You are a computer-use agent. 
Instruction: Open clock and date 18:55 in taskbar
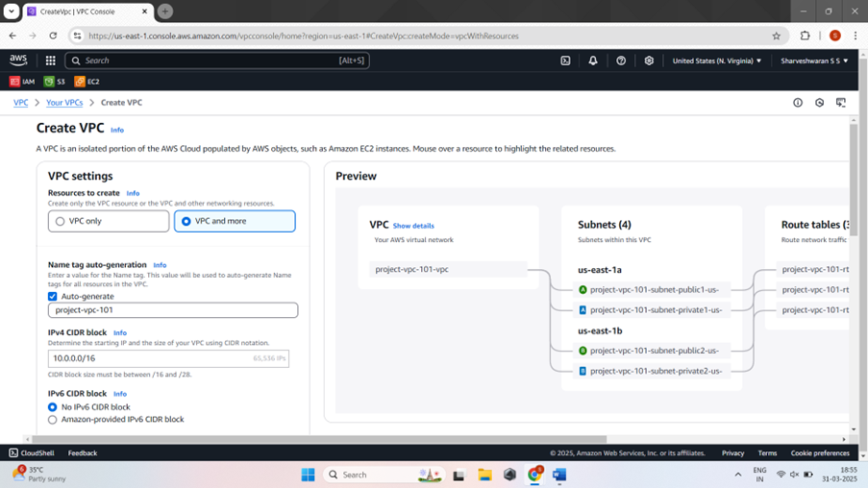click(x=839, y=475)
